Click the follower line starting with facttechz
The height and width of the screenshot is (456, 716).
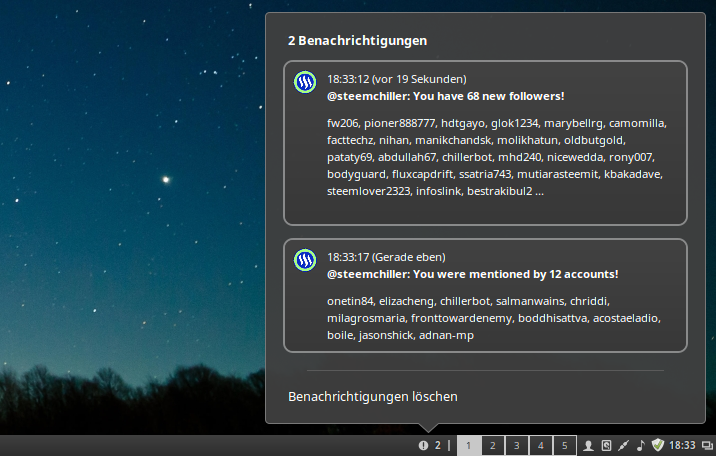[476, 140]
